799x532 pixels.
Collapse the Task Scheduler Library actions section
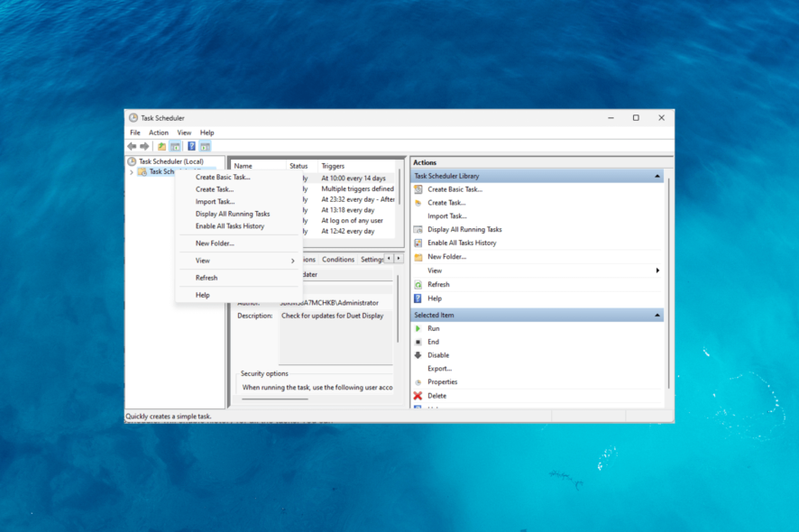click(657, 175)
